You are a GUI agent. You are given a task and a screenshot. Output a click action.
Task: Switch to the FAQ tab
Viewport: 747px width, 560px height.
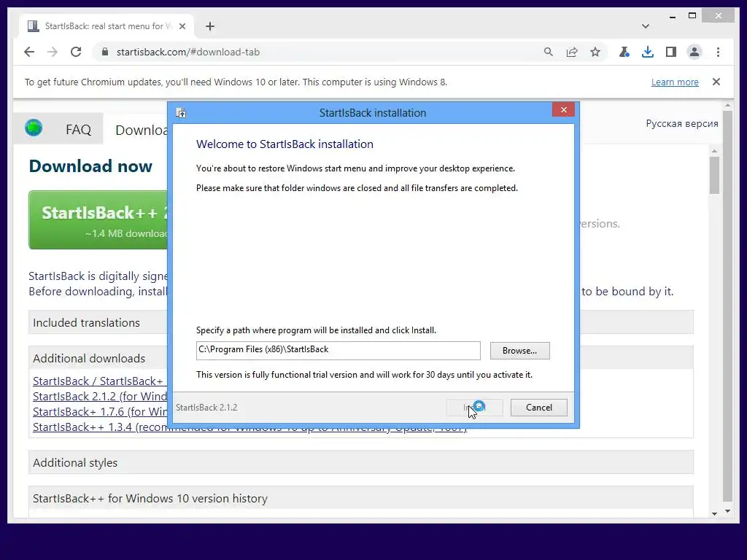[x=78, y=130]
